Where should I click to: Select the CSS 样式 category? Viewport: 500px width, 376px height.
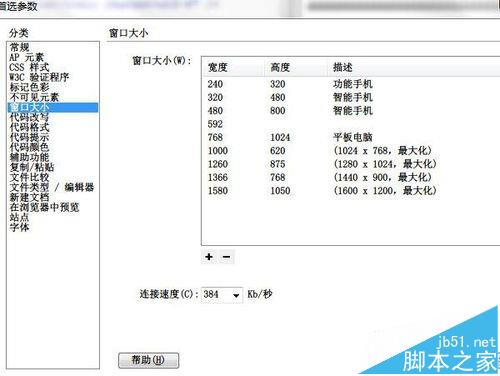(29, 67)
